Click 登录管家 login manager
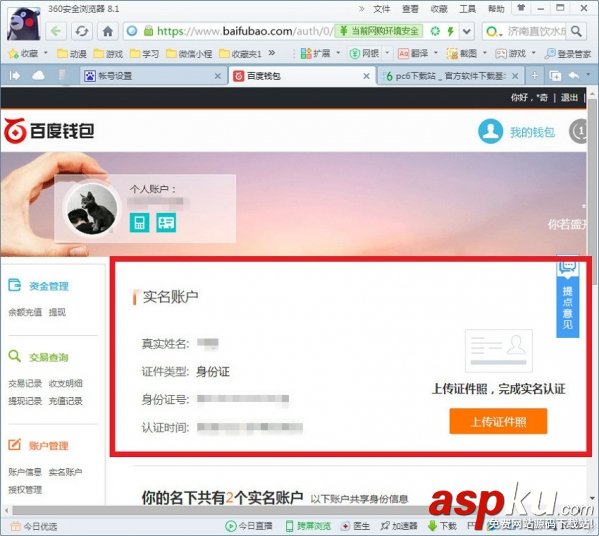The width and height of the screenshot is (599, 536). 568,53
